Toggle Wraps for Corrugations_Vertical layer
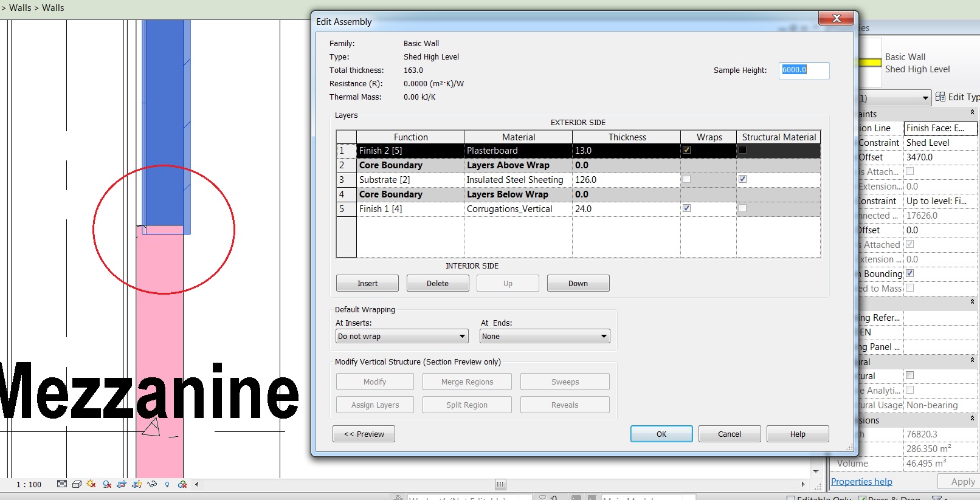The width and height of the screenshot is (980, 500). coord(686,208)
